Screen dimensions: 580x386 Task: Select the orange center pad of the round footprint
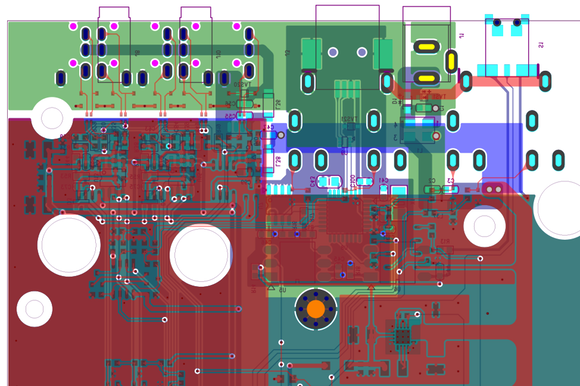pos(316,309)
